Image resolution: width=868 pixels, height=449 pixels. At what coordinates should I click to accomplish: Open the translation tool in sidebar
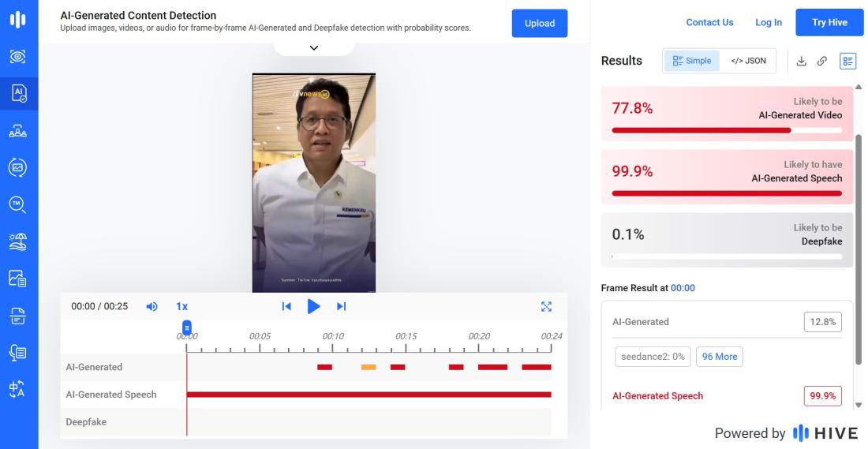(x=18, y=389)
